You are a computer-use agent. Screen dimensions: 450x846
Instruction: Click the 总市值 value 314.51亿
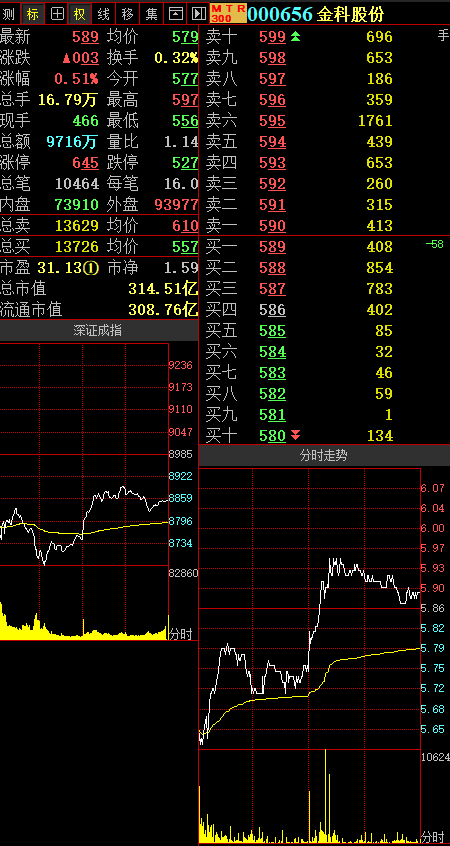tap(163, 289)
